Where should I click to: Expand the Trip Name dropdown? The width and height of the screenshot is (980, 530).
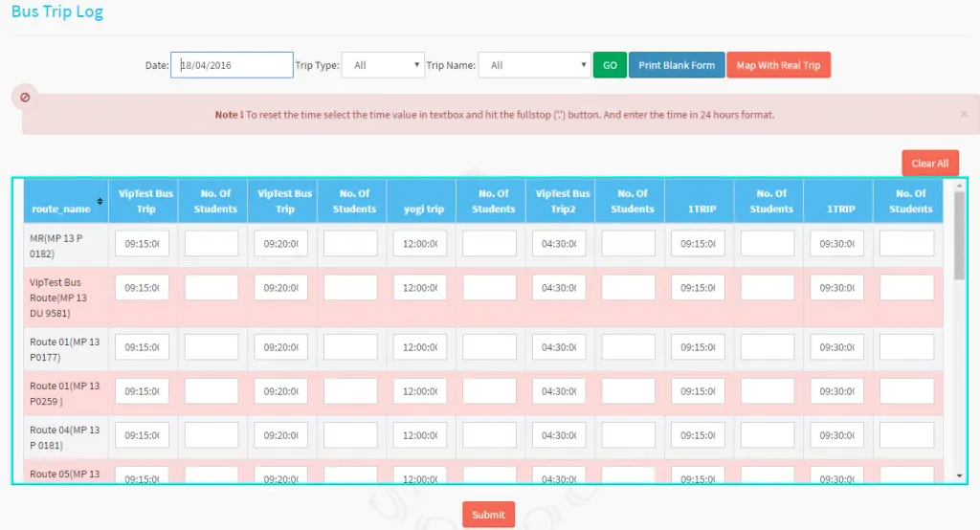(534, 65)
